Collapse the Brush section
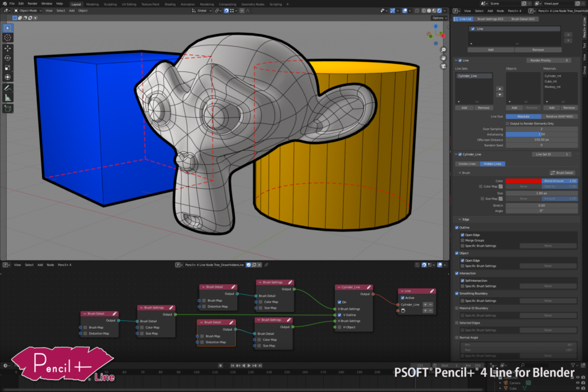Image resolution: width=588 pixels, height=392 pixels. pyautogui.click(x=459, y=173)
